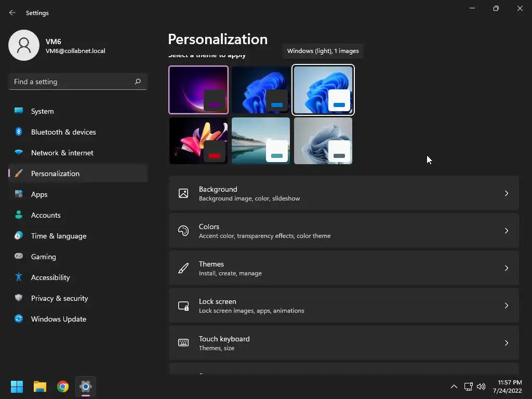The image size is (532, 399).
Task: Click the volume speaker tray icon
Action: coord(481,387)
